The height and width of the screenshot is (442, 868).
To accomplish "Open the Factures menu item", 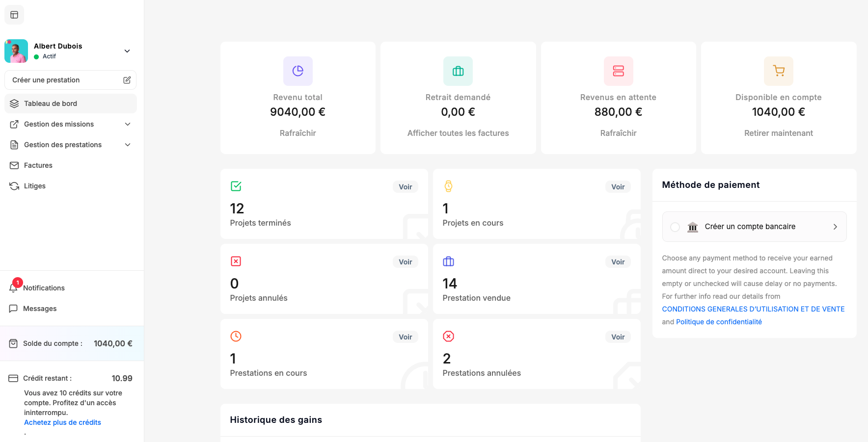I will 38,165.
